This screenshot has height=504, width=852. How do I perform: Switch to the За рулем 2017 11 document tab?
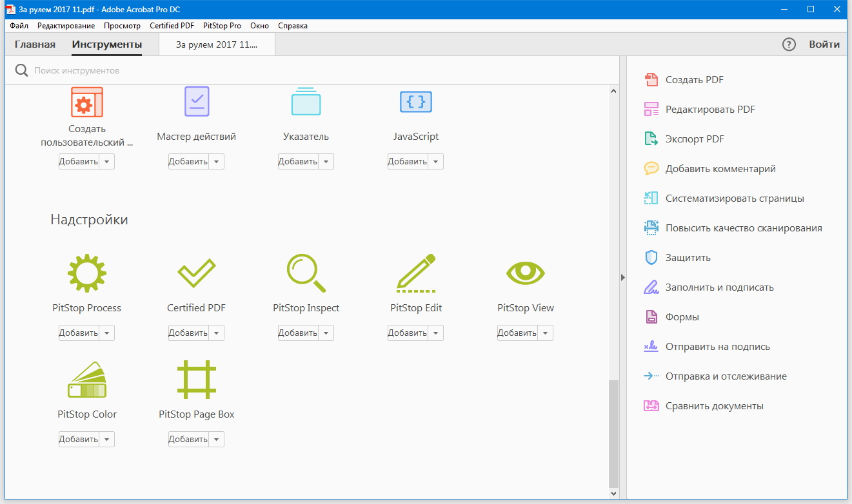pos(217,44)
